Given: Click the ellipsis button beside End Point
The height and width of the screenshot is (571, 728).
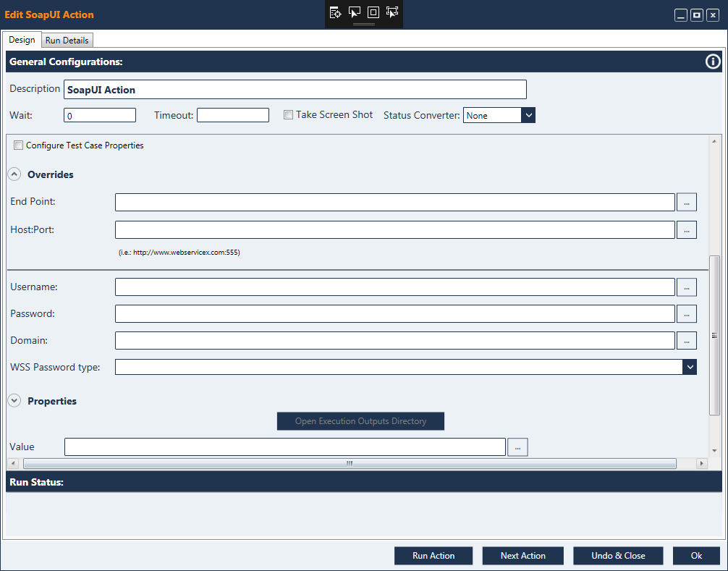Looking at the screenshot, I should 687,203.
